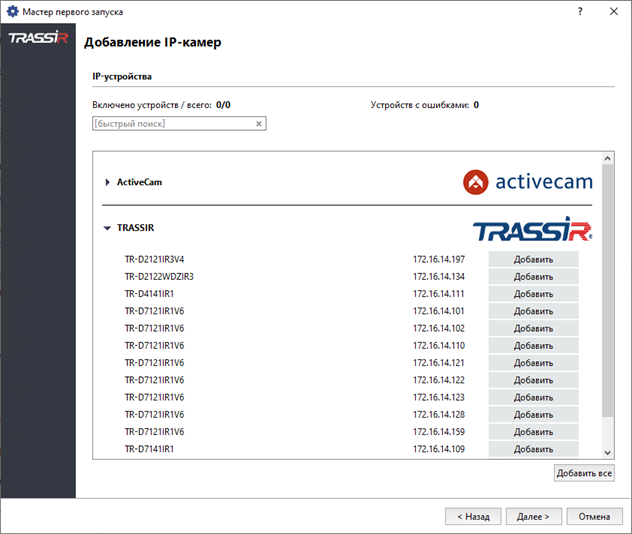Add the camera with IP 172.16.14.128
This screenshot has height=534, width=632.
[533, 415]
